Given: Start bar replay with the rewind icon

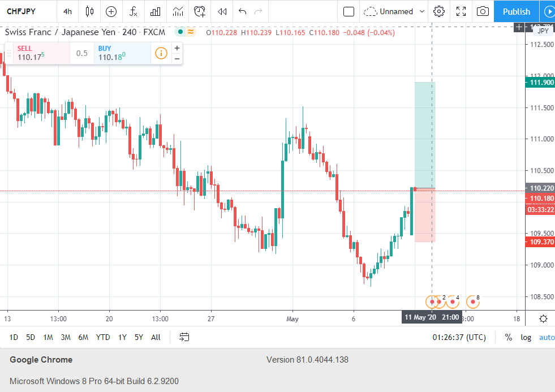Looking at the screenshot, I should [222, 11].
